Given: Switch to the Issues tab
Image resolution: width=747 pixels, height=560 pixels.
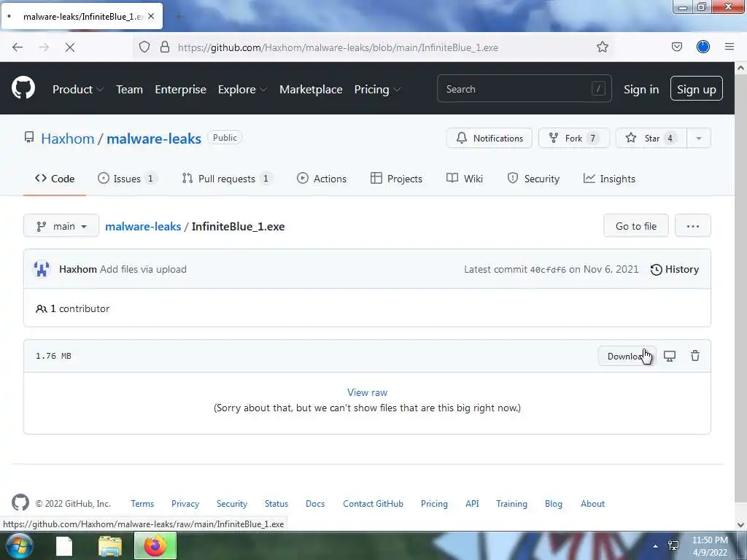Looking at the screenshot, I should [127, 179].
